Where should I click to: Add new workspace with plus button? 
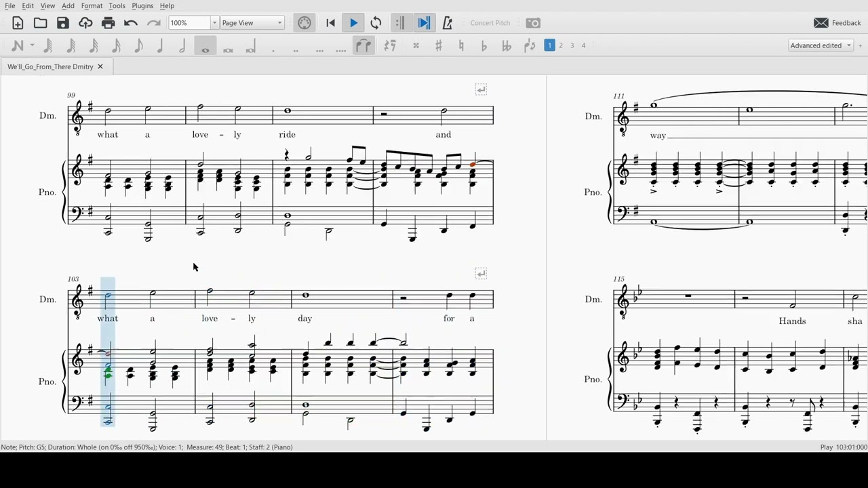[861, 45]
